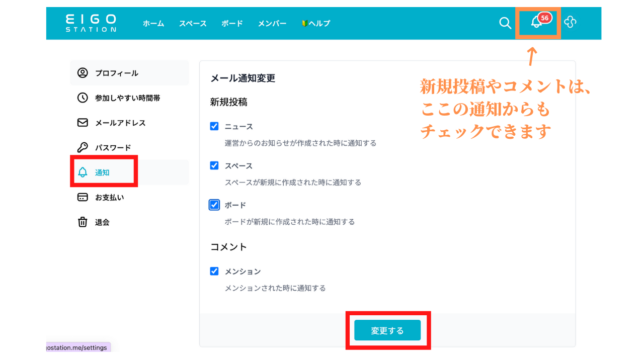This screenshot has width=644, height=362.
Task: Uncheck the ニュース notification checkbox
Action: 214,126
